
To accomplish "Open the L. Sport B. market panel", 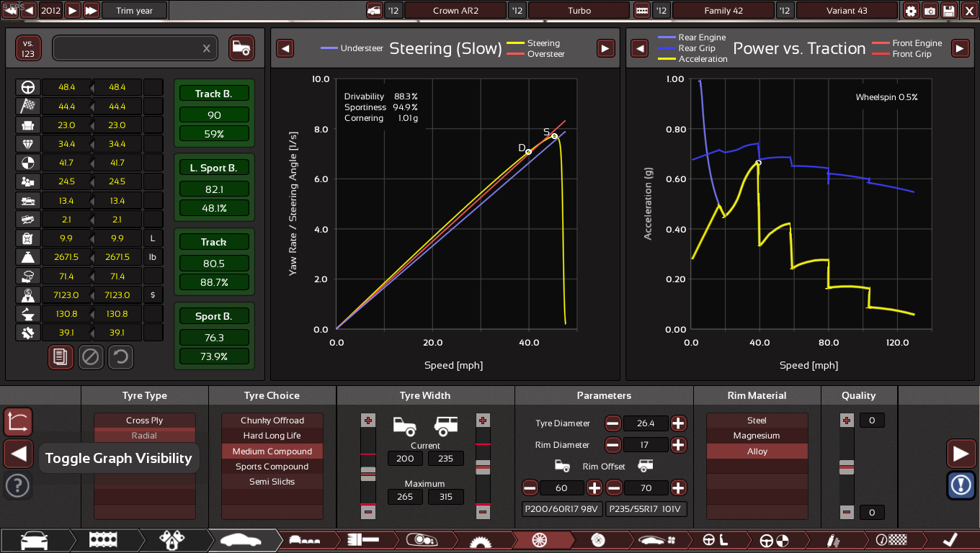I will [x=214, y=187].
